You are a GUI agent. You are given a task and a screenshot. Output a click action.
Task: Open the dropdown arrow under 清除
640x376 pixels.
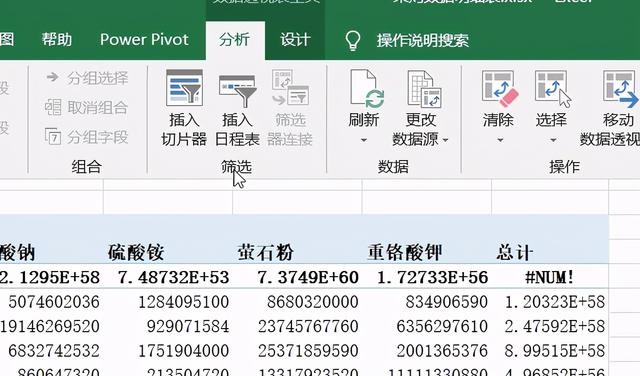[x=500, y=140]
